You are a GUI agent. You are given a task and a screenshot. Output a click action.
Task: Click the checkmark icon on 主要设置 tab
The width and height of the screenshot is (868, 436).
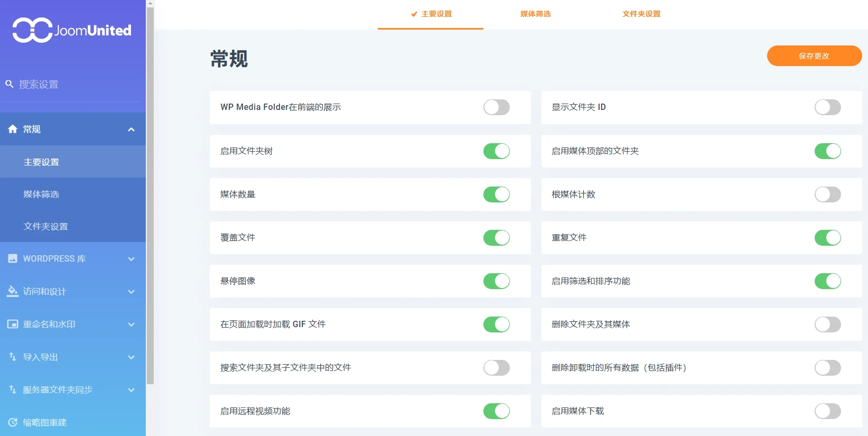[414, 14]
